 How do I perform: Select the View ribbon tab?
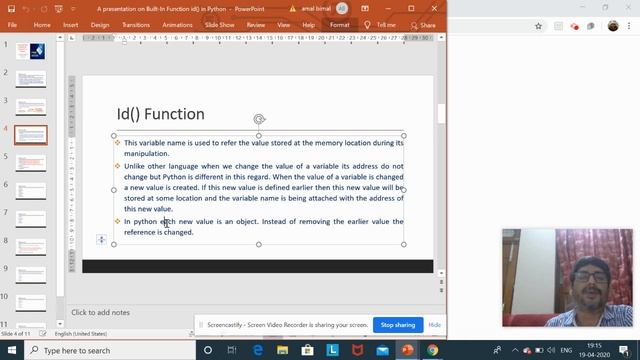tap(283, 25)
